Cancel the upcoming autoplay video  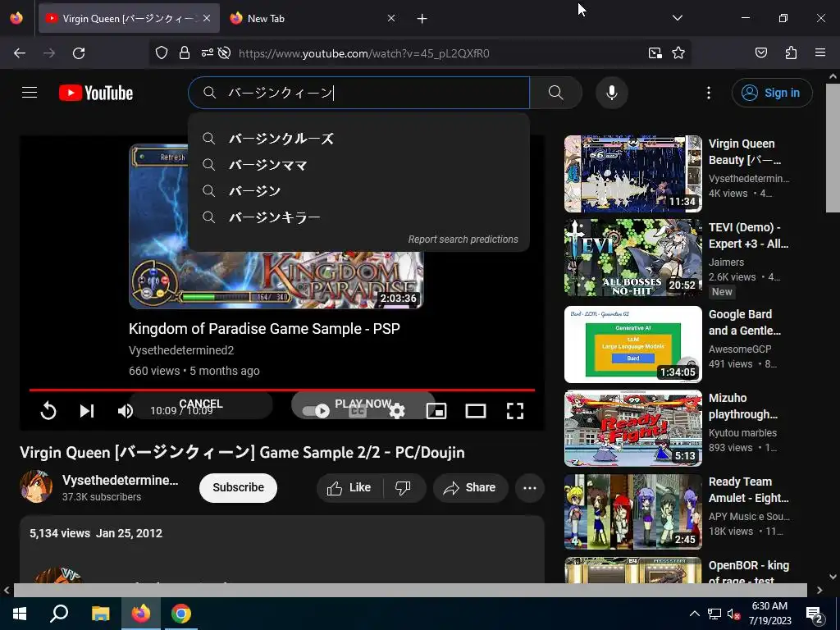click(201, 404)
